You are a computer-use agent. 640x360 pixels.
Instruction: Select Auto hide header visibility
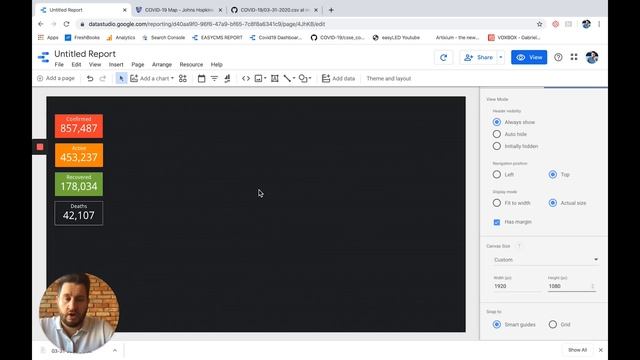(497, 134)
